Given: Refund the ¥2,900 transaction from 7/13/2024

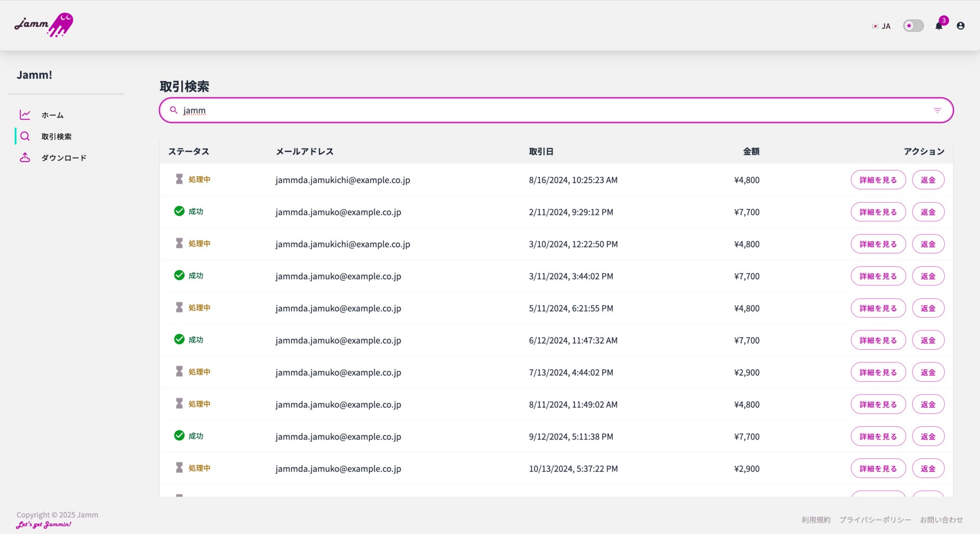Looking at the screenshot, I should tap(928, 373).
